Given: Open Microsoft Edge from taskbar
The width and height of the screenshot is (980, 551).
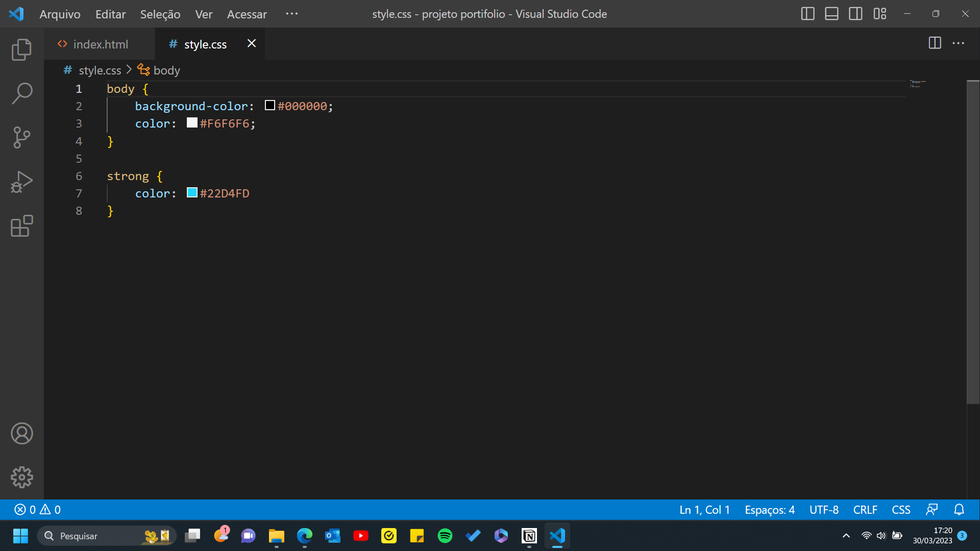Looking at the screenshot, I should pos(305,536).
